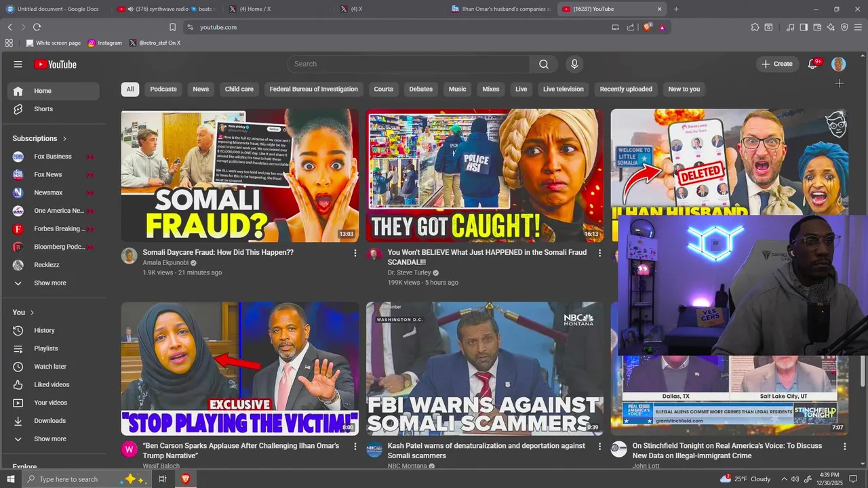This screenshot has width=868, height=488.
Task: Focus the YouTube search field
Action: [409, 64]
